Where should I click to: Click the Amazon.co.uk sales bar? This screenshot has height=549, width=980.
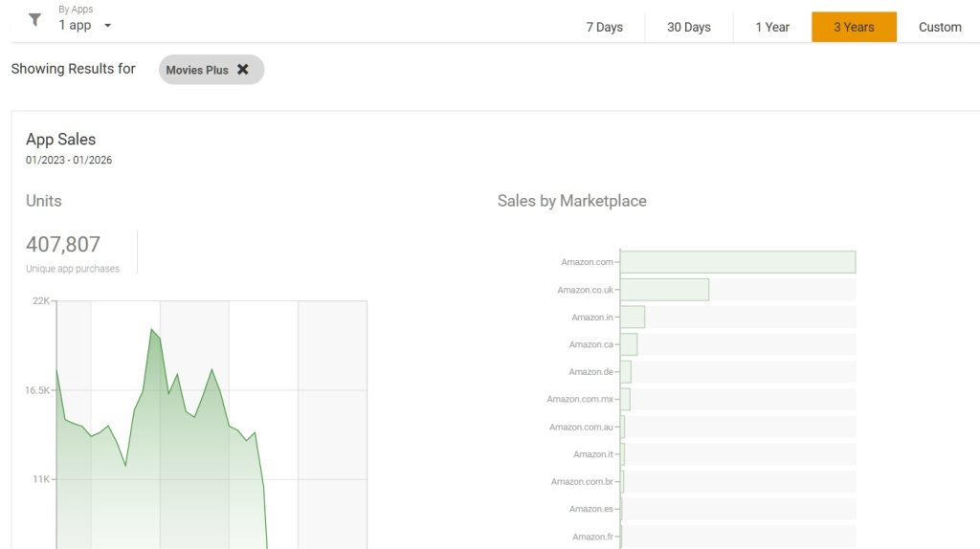click(x=664, y=290)
